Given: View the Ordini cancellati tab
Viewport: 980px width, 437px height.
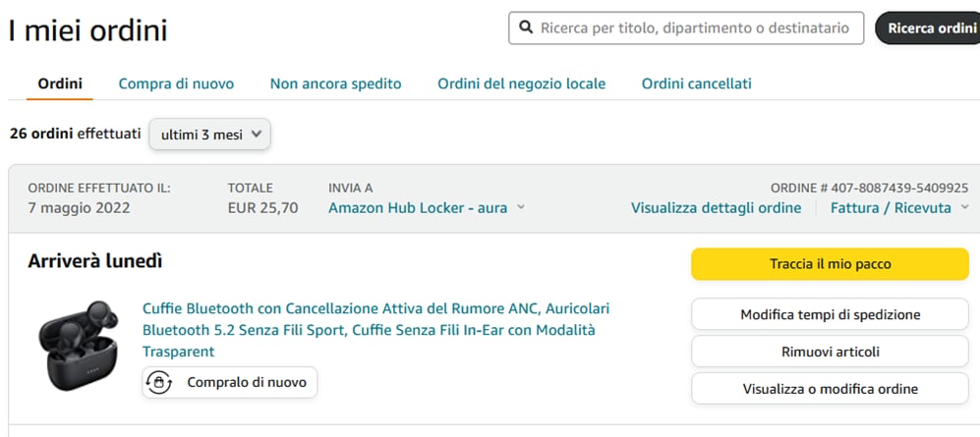Looking at the screenshot, I should (696, 83).
